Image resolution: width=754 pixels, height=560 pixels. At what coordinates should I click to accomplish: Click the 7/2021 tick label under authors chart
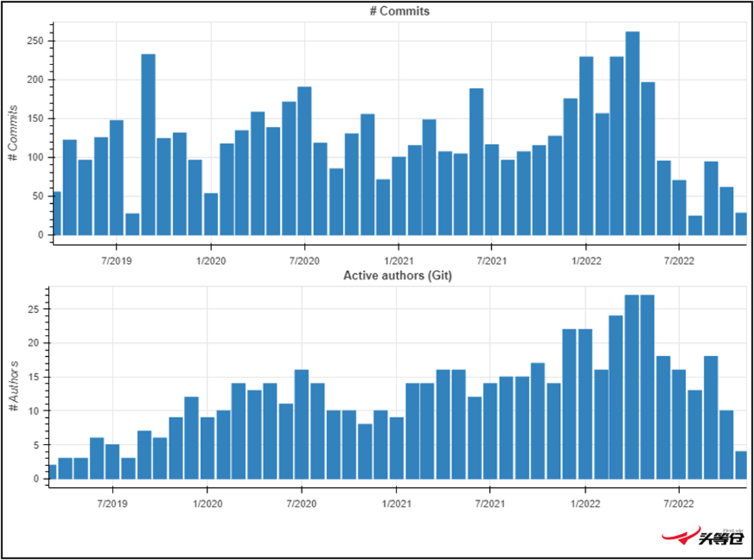click(x=489, y=504)
